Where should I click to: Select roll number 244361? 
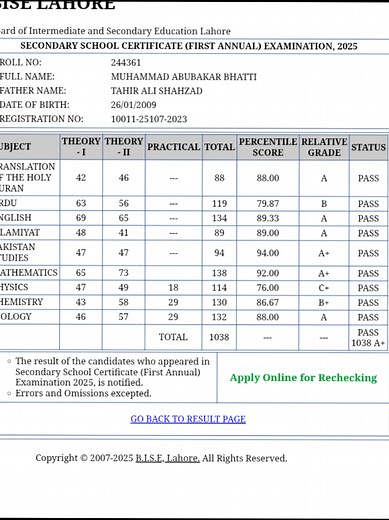click(x=126, y=63)
